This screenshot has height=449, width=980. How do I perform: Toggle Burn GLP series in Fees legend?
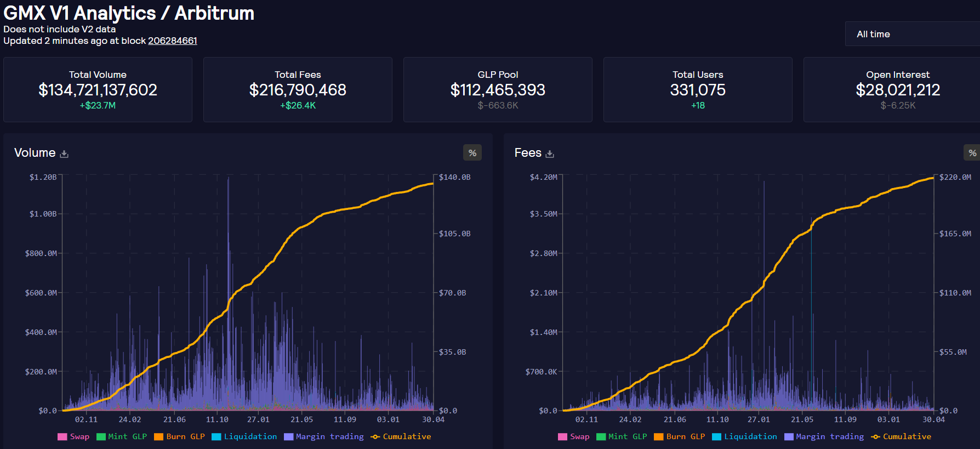coord(680,436)
